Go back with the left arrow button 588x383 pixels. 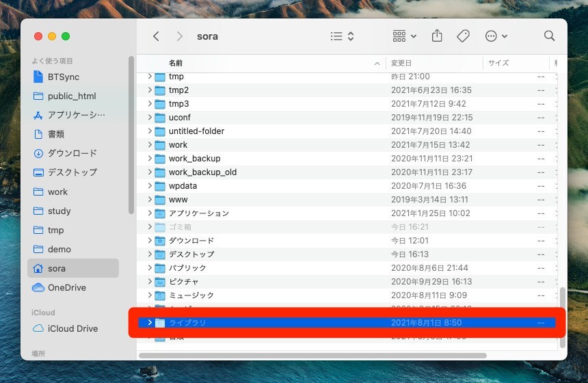click(156, 36)
